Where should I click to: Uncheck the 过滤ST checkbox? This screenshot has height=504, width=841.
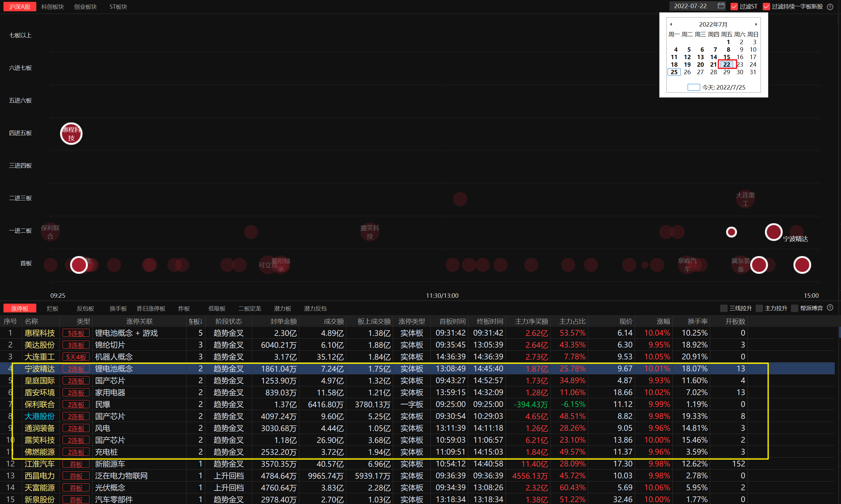[x=734, y=7]
